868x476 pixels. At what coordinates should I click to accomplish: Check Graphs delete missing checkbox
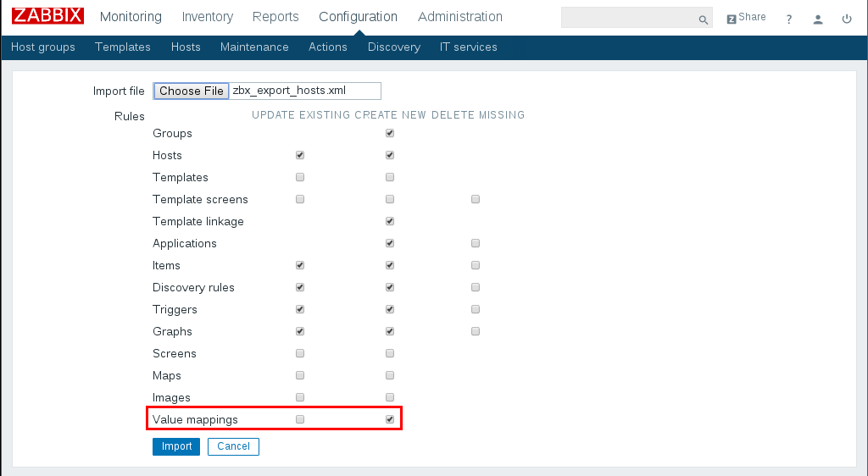[476, 332]
